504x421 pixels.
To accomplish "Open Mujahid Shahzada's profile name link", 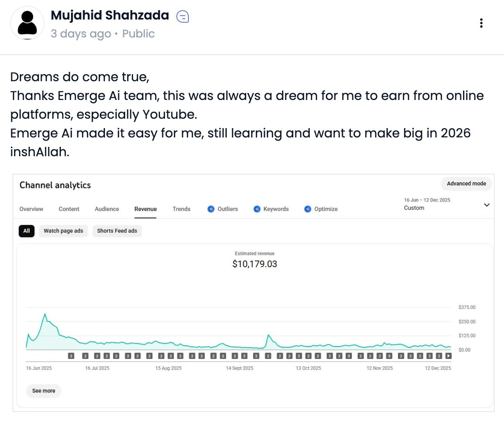I will (110, 15).
